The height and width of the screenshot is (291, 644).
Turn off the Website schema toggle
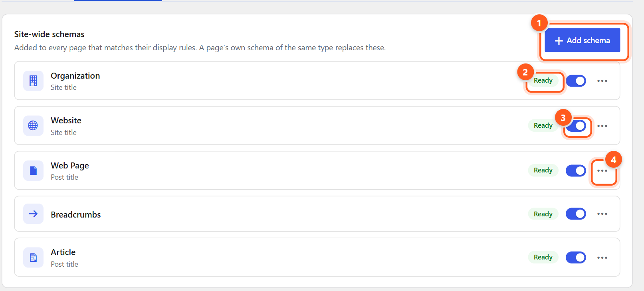coord(576,126)
